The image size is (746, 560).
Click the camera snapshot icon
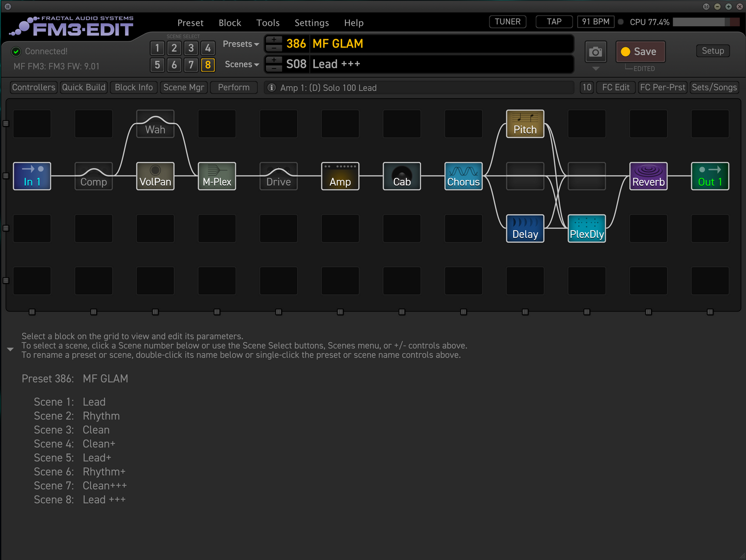pos(596,52)
